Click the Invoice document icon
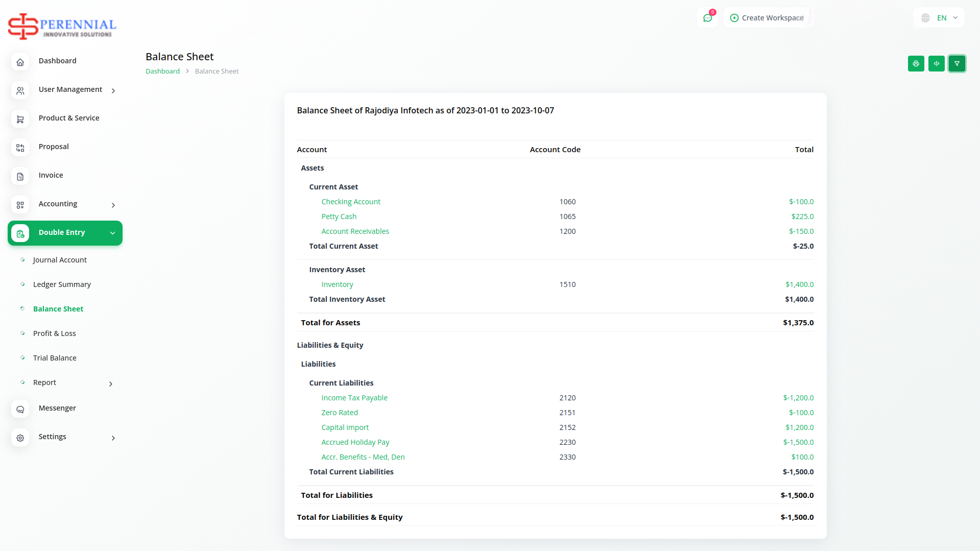The height and width of the screenshot is (551, 980). click(x=20, y=176)
